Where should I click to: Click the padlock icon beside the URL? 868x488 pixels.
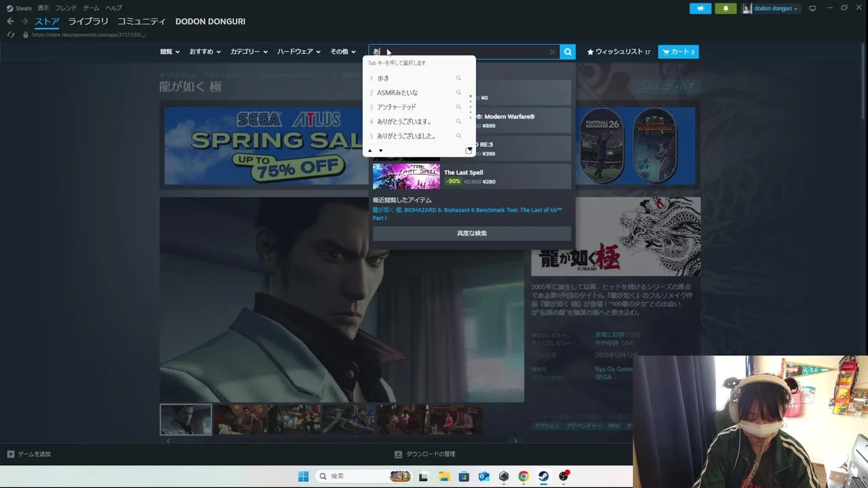(x=26, y=35)
